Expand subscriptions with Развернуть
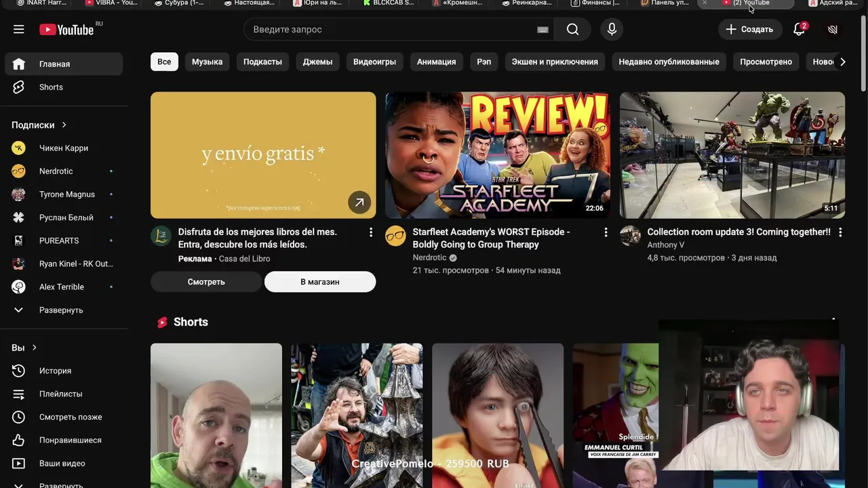Image resolution: width=868 pixels, height=488 pixels. 64,310
